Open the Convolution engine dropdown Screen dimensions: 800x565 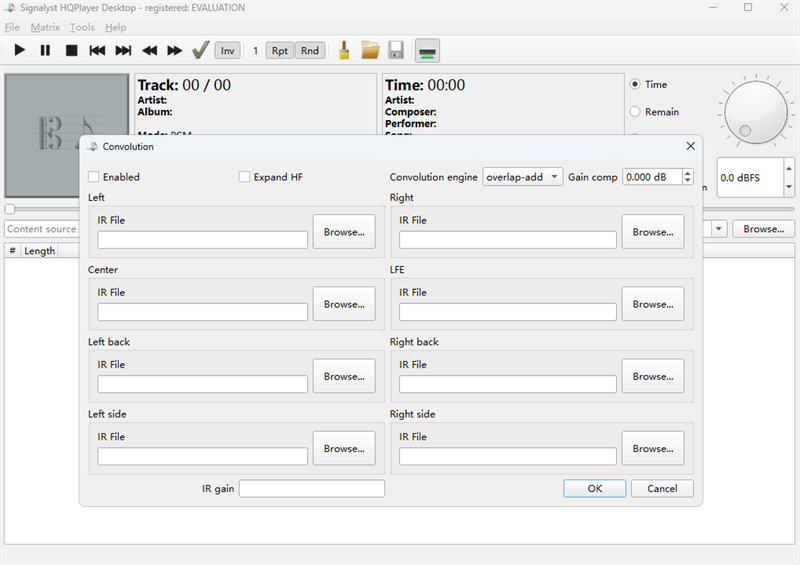(522, 177)
